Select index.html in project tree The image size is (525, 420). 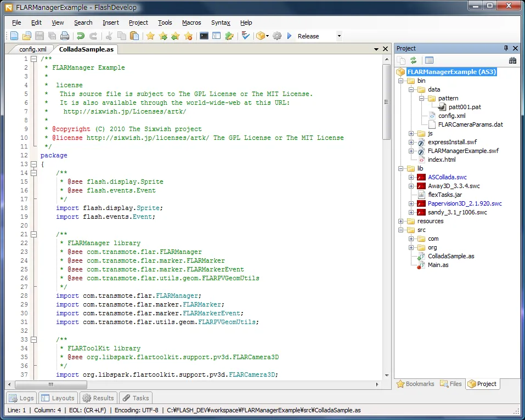(x=442, y=160)
